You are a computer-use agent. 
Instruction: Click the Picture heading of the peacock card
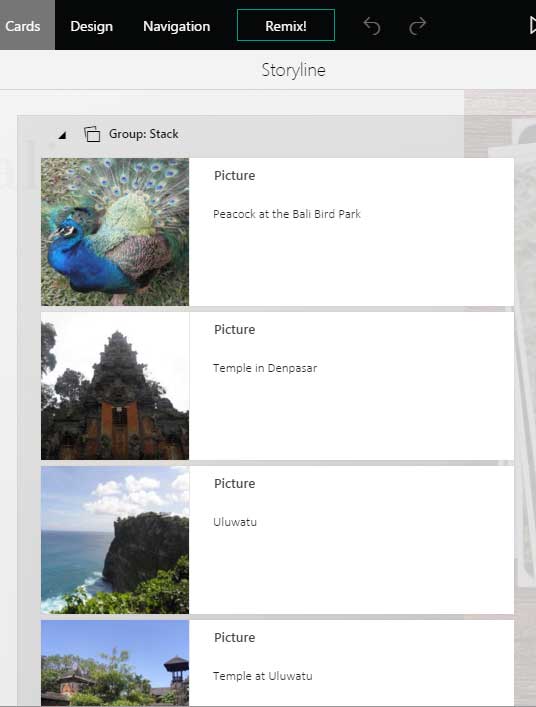point(234,175)
